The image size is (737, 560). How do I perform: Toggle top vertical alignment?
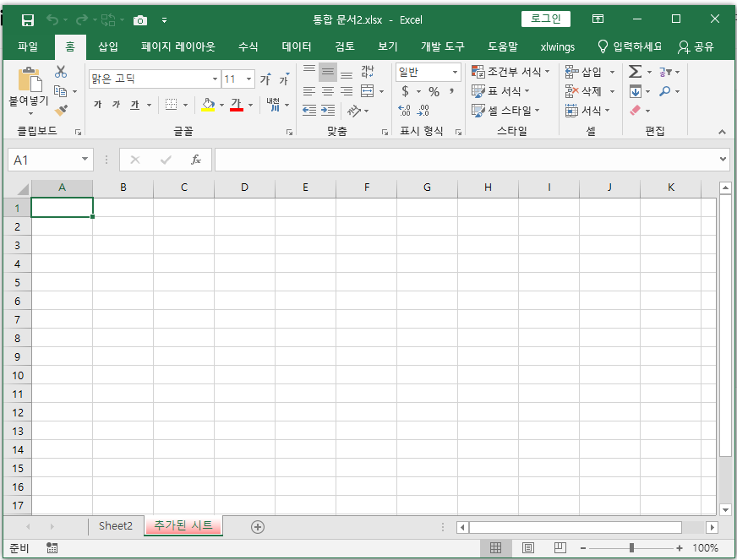pos(308,72)
